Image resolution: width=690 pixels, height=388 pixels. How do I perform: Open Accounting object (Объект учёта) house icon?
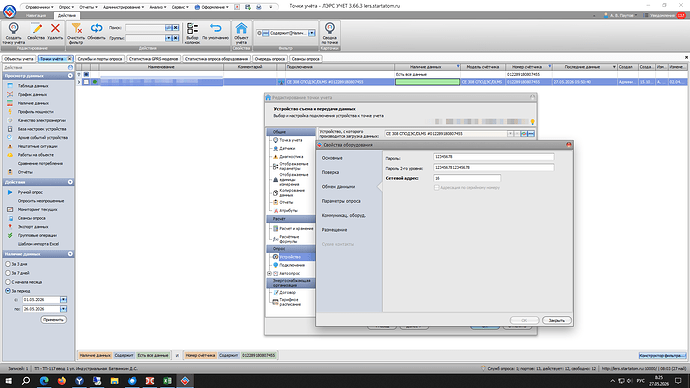241,29
